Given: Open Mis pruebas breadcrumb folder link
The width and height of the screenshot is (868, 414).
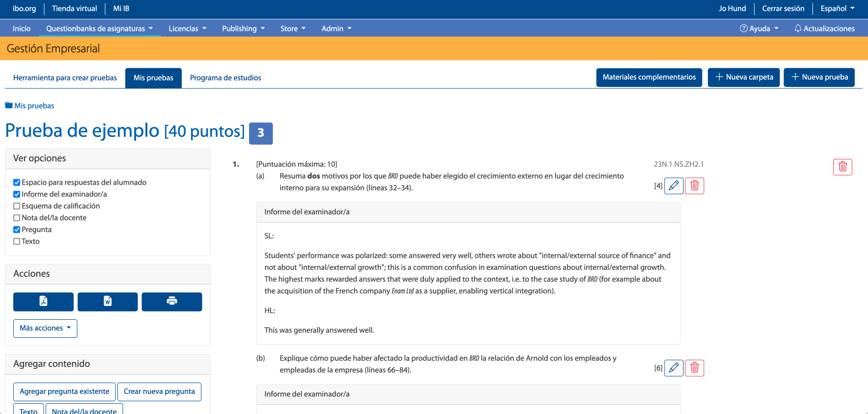Looking at the screenshot, I should tap(34, 106).
